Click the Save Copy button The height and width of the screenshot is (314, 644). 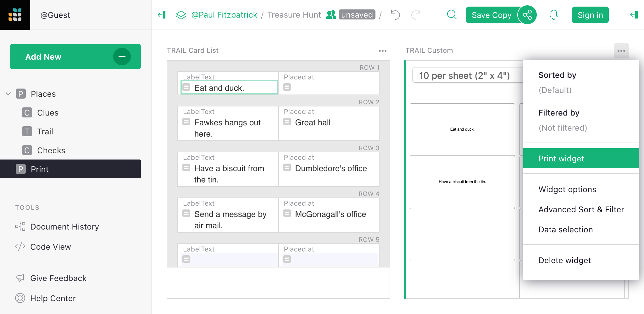coord(491,15)
